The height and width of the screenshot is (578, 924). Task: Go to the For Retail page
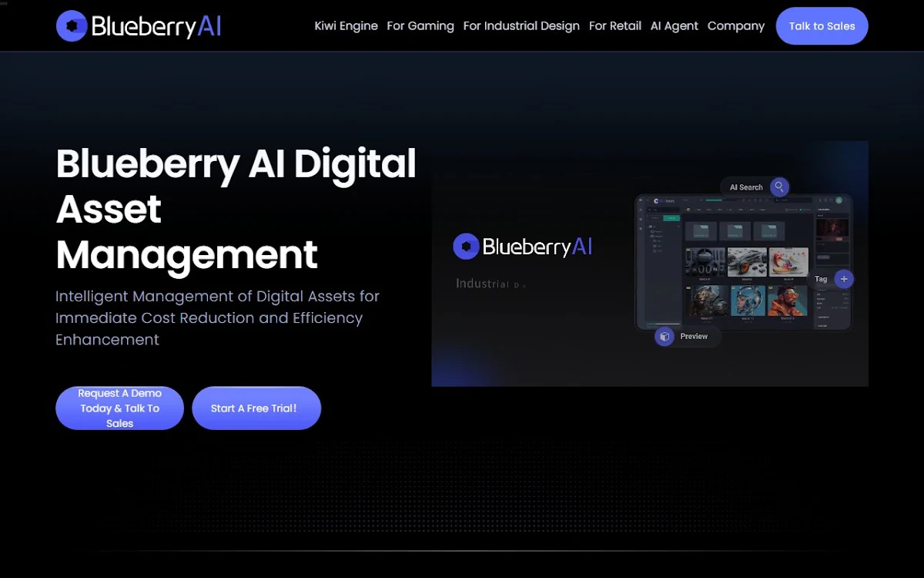tap(615, 26)
